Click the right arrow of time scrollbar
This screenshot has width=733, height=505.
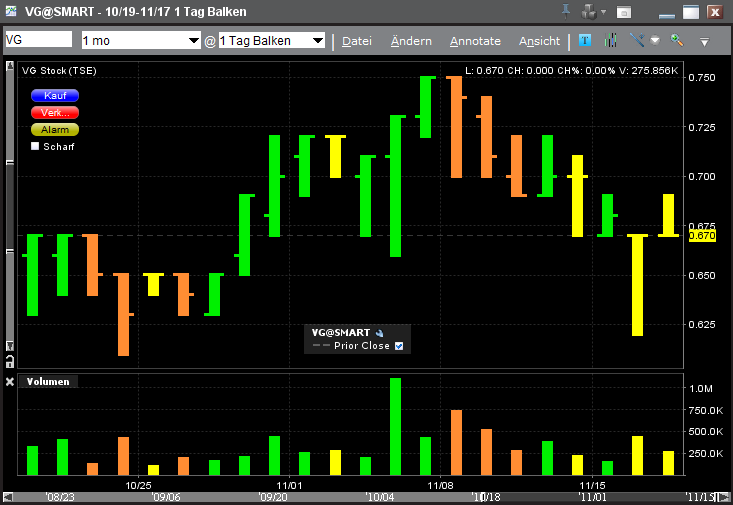[724, 497]
